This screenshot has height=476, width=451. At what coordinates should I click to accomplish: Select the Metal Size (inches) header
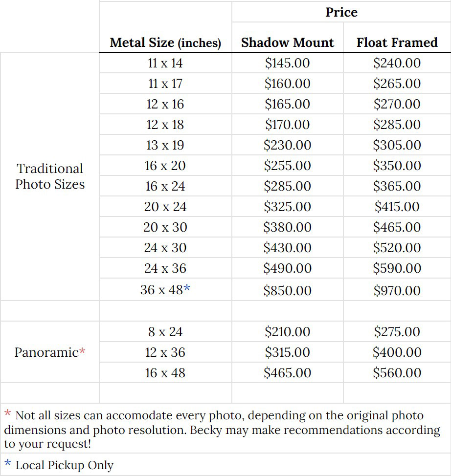[165, 43]
